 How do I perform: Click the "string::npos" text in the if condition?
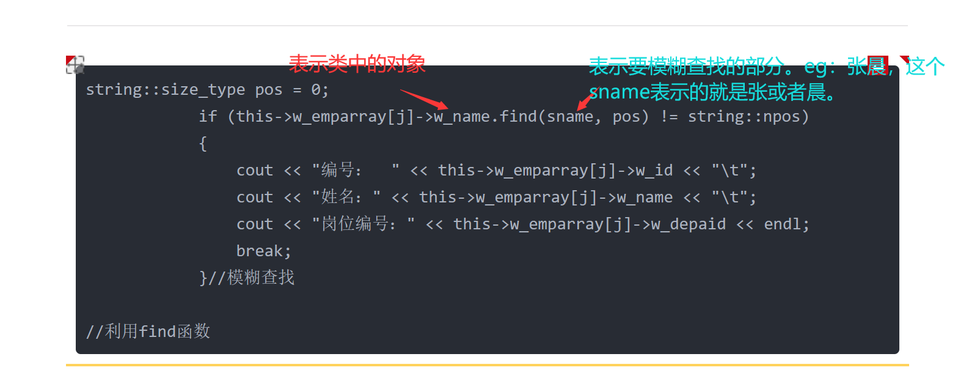pyautogui.click(x=743, y=116)
